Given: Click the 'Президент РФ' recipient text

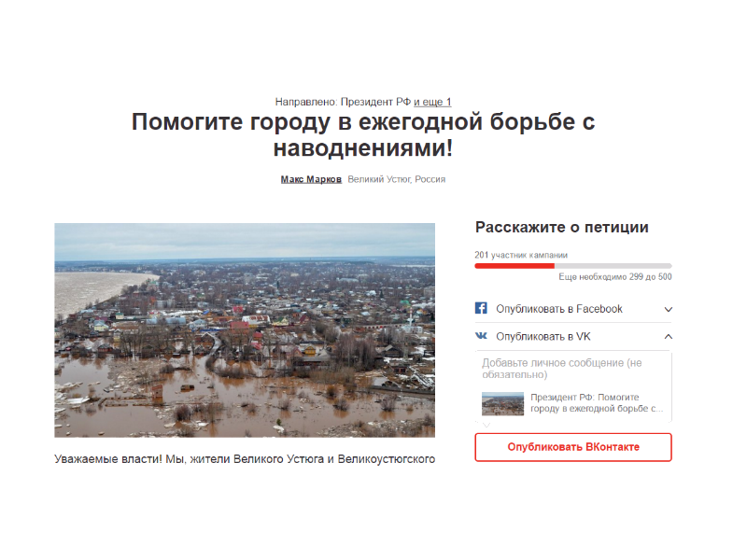Looking at the screenshot, I should coord(375,102).
